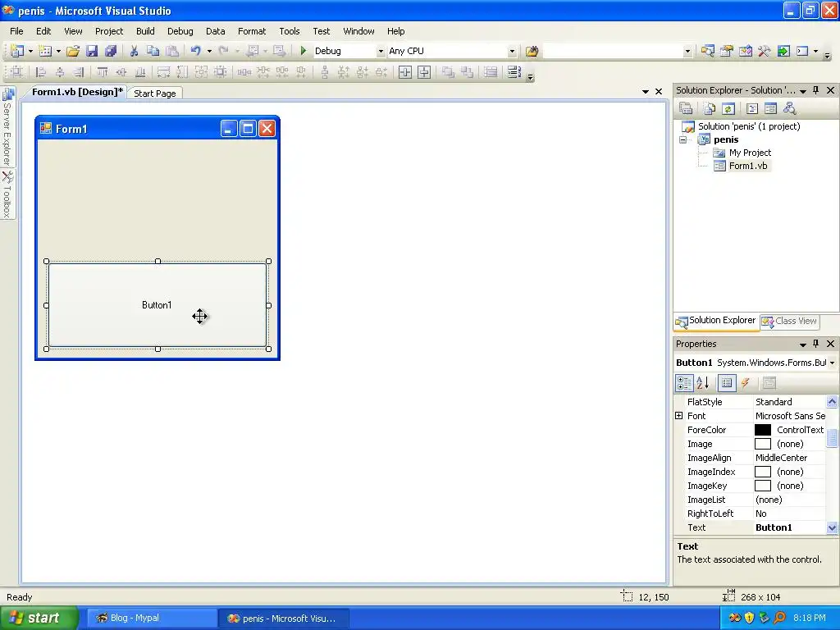840x630 pixels.
Task: Cut selection with the scissors icon
Action: pos(134,51)
